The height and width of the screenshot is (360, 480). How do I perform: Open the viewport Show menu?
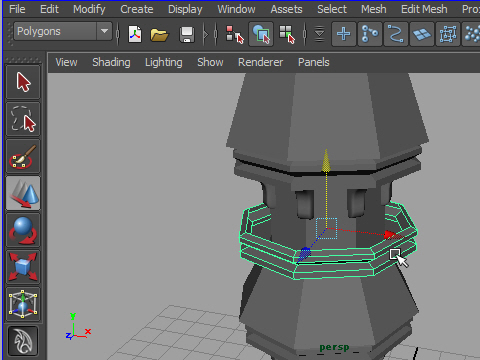pyautogui.click(x=210, y=62)
